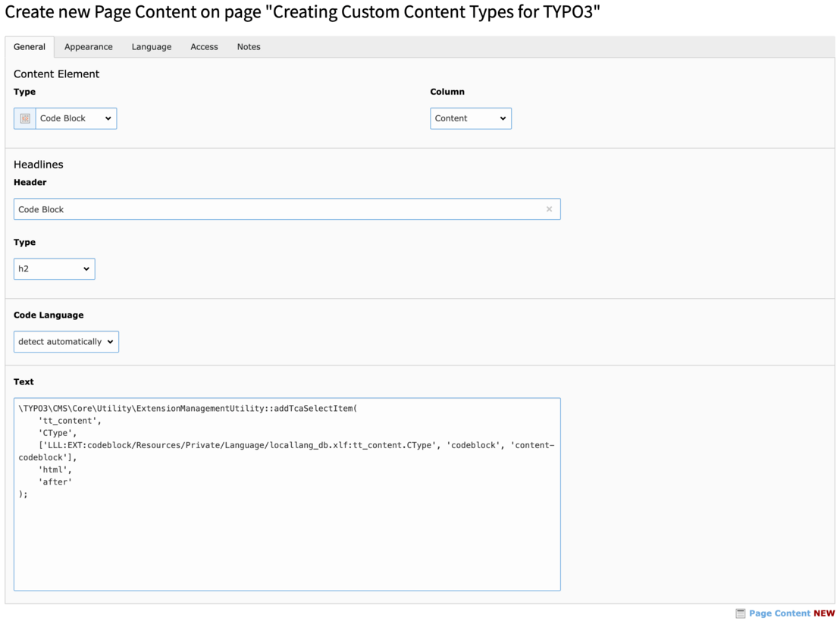This screenshot has height=621, width=840.
Task: Clear the Header field using the × icon
Action: 549,209
